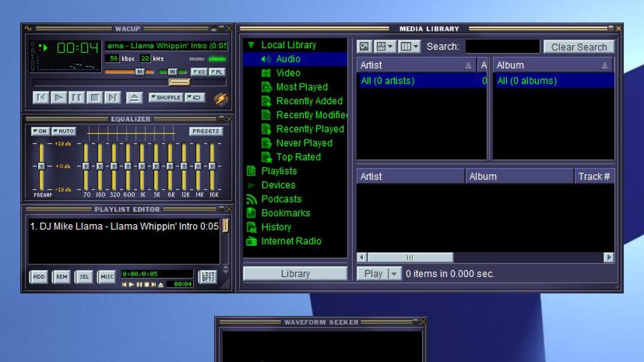This screenshot has width=644, height=362.
Task: Click the playlist scrollbar handle
Action: (226, 226)
